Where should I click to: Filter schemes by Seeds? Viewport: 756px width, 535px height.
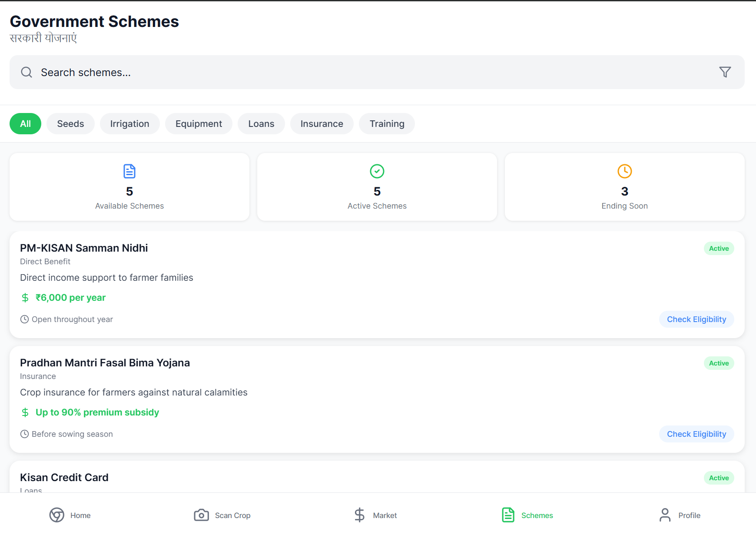pos(70,124)
